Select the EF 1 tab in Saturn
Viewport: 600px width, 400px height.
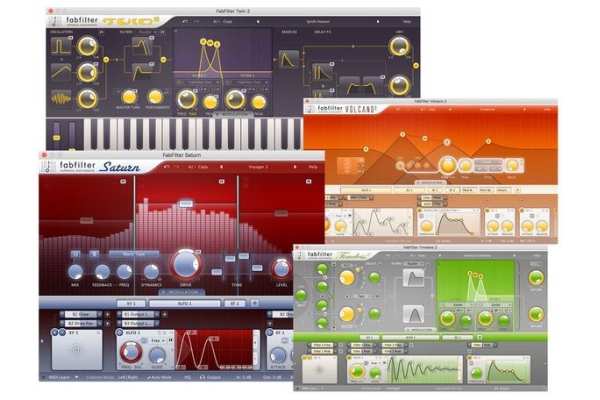point(235,303)
